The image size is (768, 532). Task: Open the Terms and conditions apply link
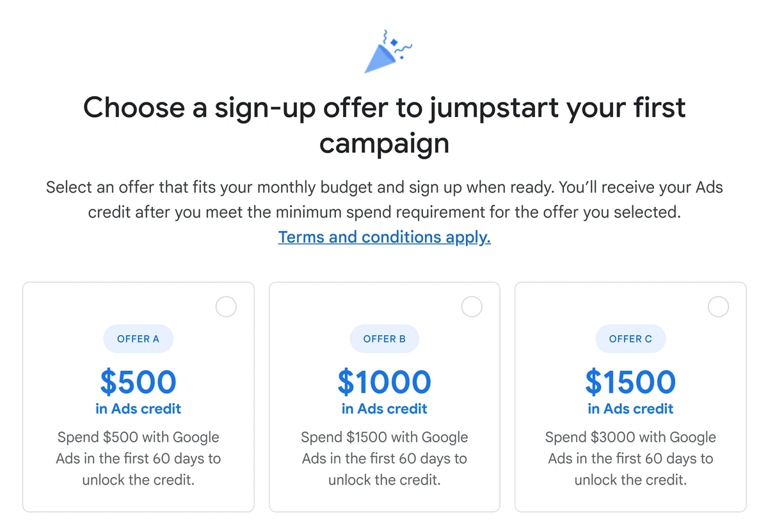[x=385, y=237]
